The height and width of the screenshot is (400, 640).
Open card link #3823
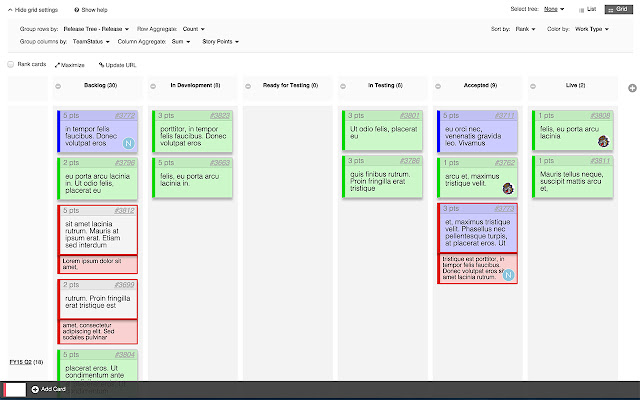pyautogui.click(x=220, y=116)
